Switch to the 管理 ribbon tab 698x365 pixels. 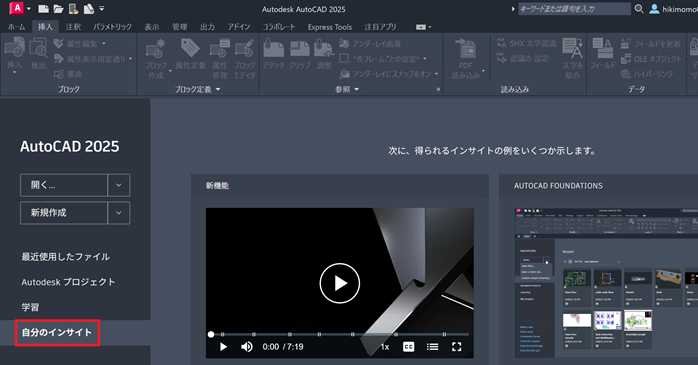(179, 27)
